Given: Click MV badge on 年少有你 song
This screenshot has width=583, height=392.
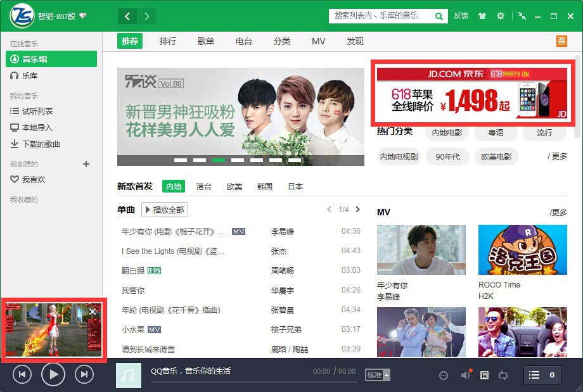Looking at the screenshot, I should tap(238, 232).
